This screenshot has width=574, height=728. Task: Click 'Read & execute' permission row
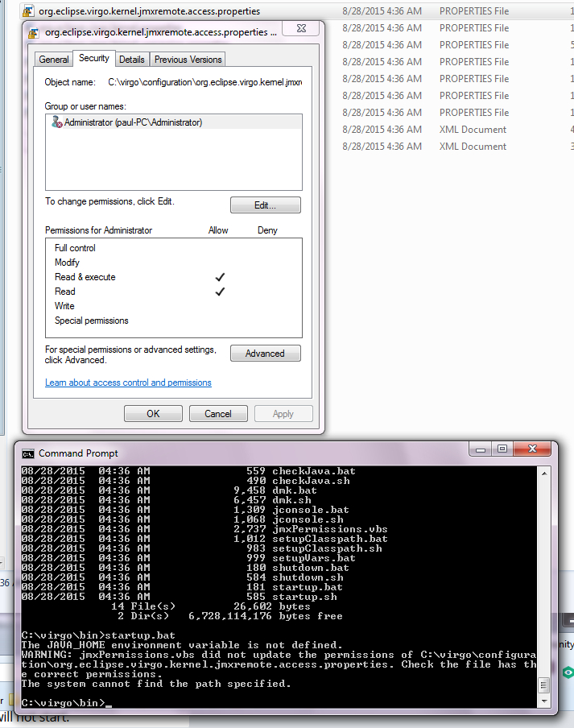click(x=174, y=277)
